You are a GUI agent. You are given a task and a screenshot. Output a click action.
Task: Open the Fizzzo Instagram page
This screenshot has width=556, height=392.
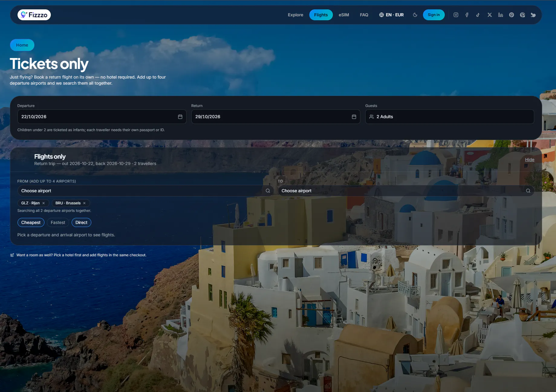coord(456,15)
